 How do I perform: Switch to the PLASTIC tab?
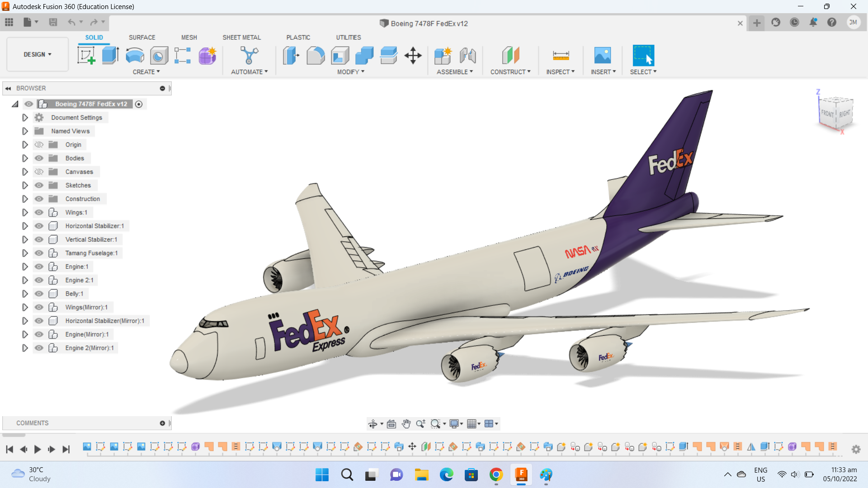pyautogui.click(x=298, y=38)
